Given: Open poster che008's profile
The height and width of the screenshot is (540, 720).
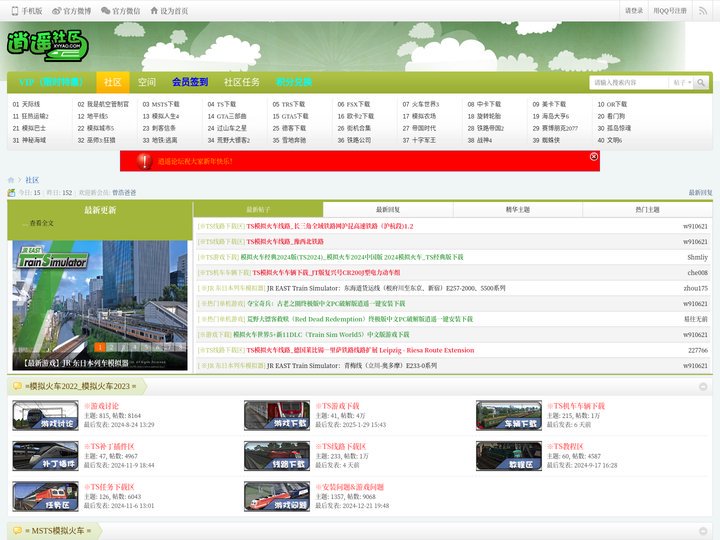Looking at the screenshot, I should 698,273.
